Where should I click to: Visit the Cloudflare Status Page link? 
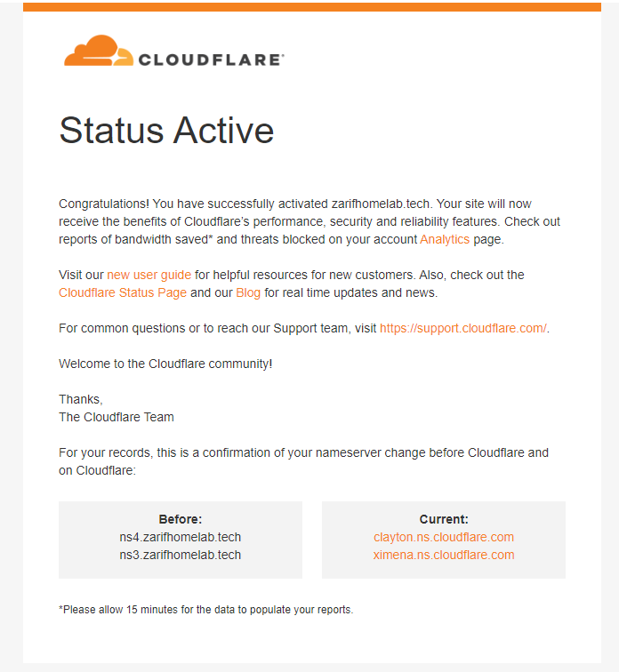(x=123, y=292)
